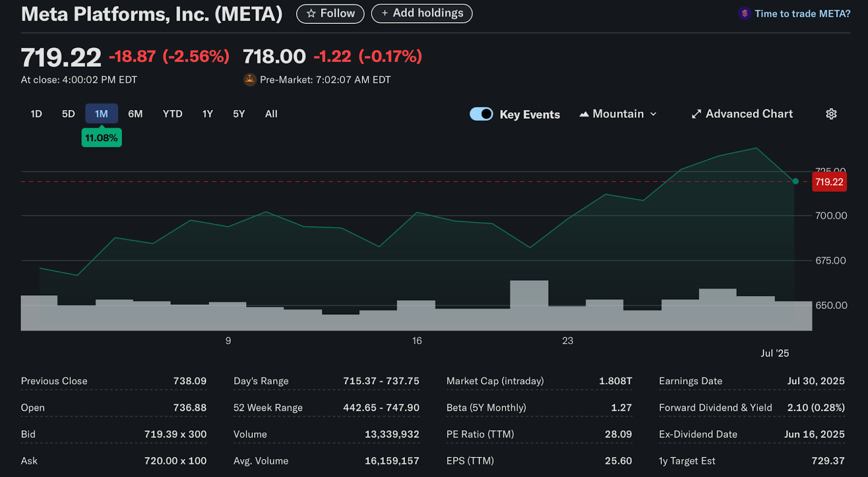
Task: Select the 5D time range tab
Action: (x=68, y=114)
